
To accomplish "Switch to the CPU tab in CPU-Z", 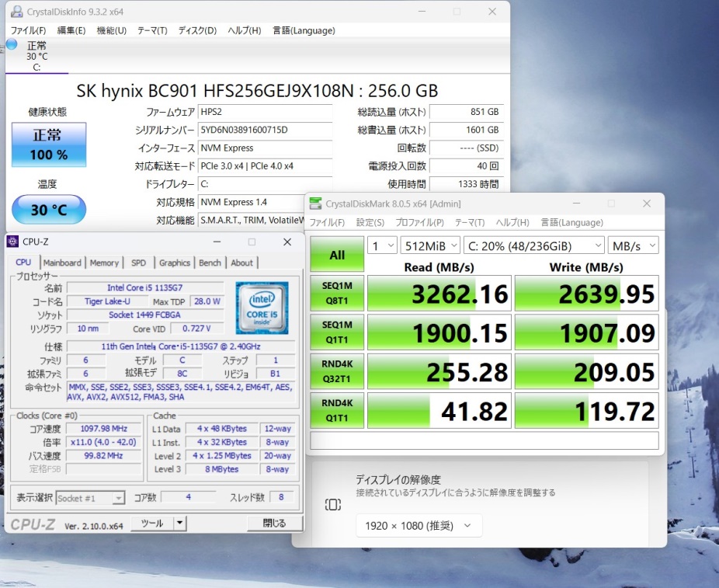I will point(23,263).
